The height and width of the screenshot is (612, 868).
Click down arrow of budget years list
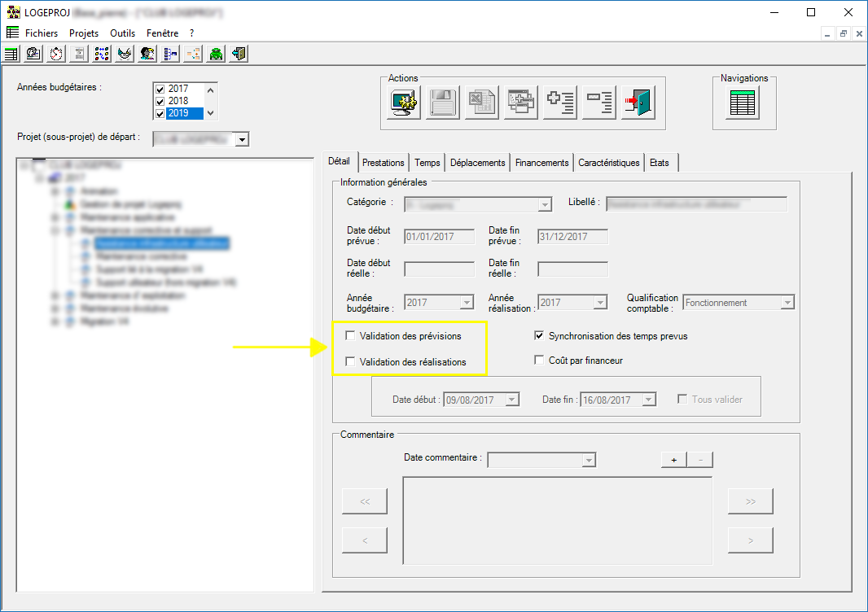coord(210,113)
